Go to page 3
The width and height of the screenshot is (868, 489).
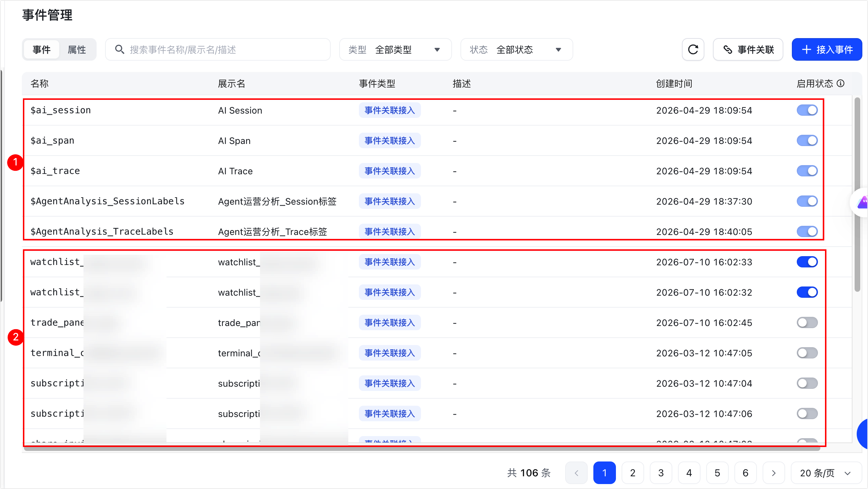[x=661, y=473]
